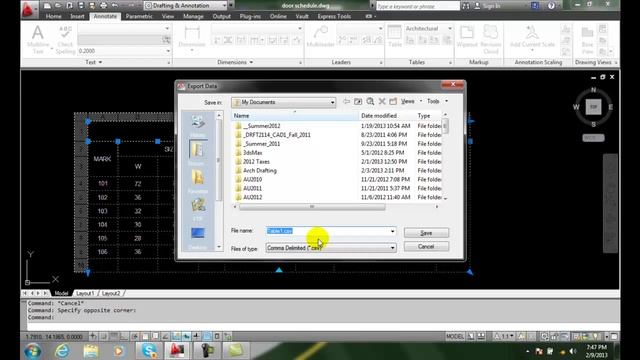Click the Undo arrow in quick access toolbar
640x360 pixels.
click(x=115, y=5)
